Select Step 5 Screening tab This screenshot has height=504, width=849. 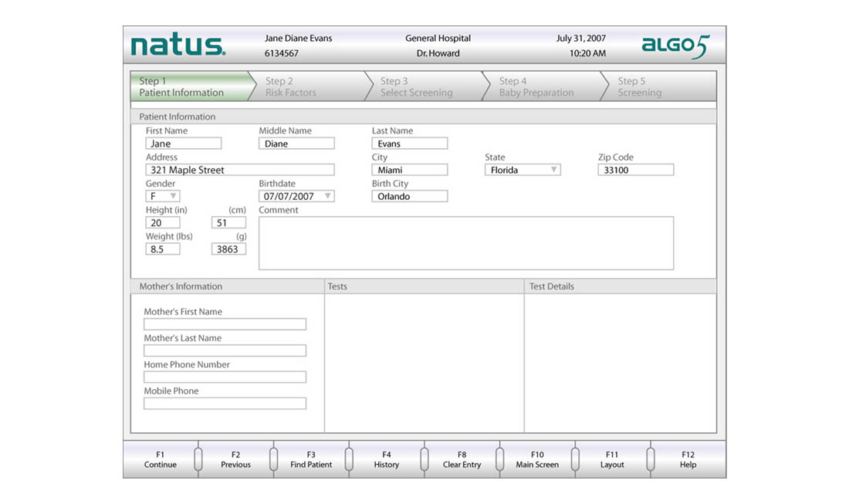tap(656, 86)
